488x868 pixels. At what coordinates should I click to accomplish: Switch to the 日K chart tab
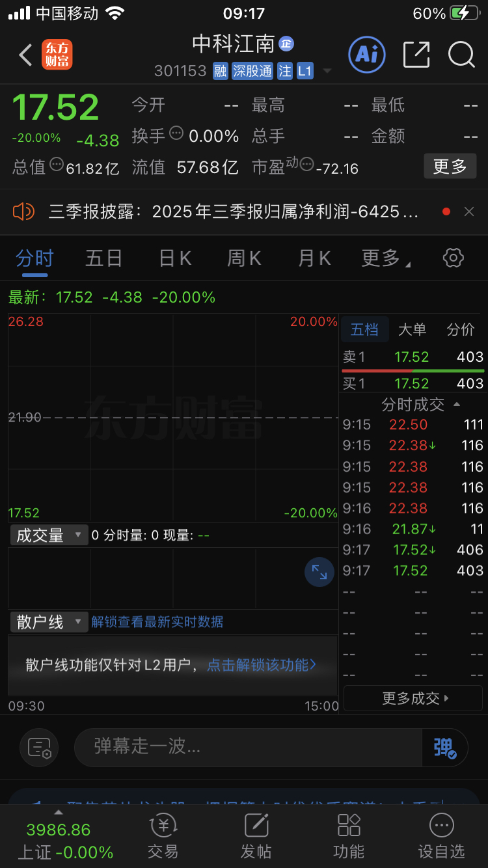tap(175, 258)
